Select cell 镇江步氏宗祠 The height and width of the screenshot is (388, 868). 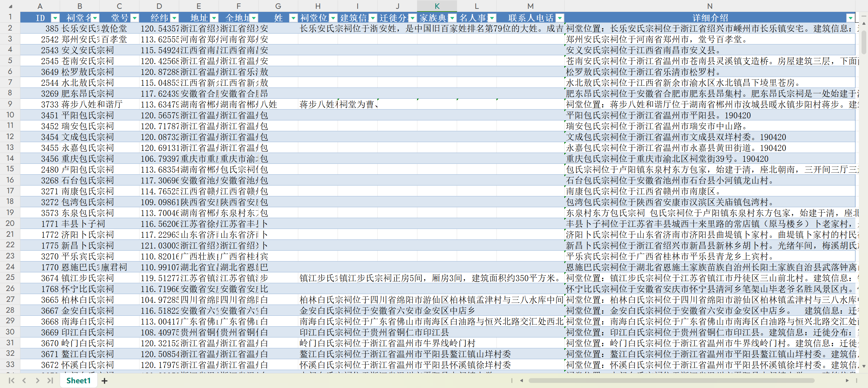point(80,278)
